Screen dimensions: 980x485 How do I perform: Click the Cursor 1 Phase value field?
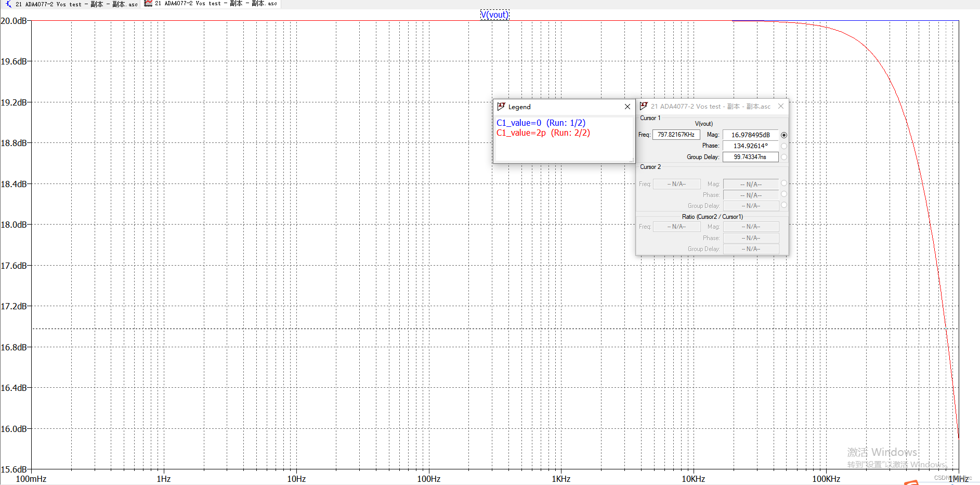(x=751, y=146)
